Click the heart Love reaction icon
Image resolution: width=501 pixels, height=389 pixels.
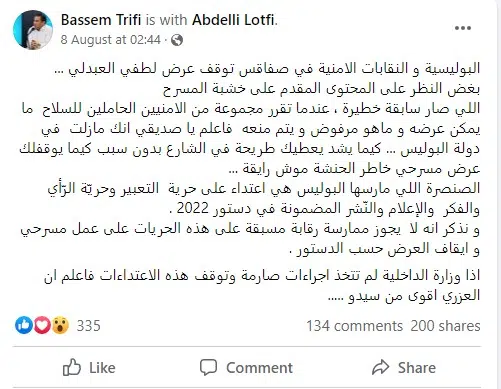42,325
